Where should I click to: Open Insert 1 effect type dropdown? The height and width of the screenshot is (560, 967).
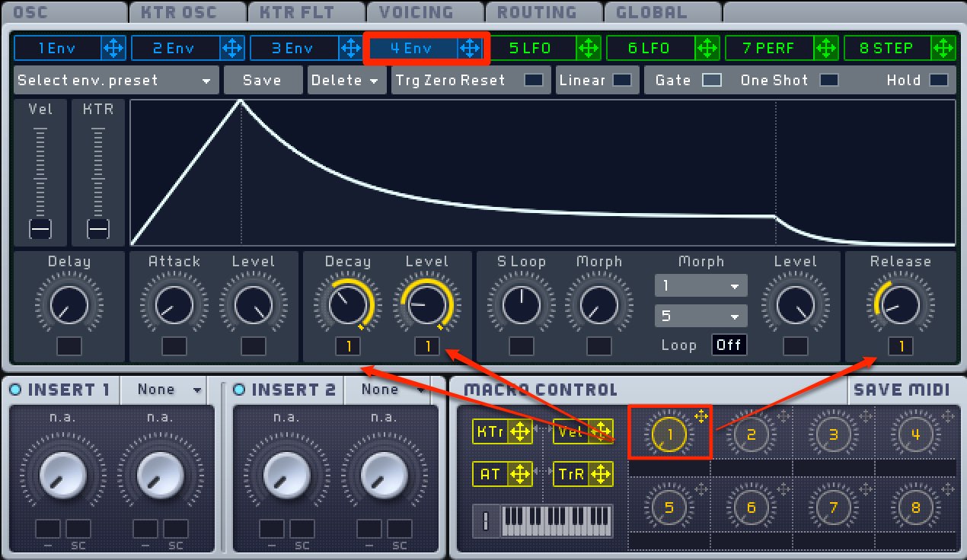point(170,390)
